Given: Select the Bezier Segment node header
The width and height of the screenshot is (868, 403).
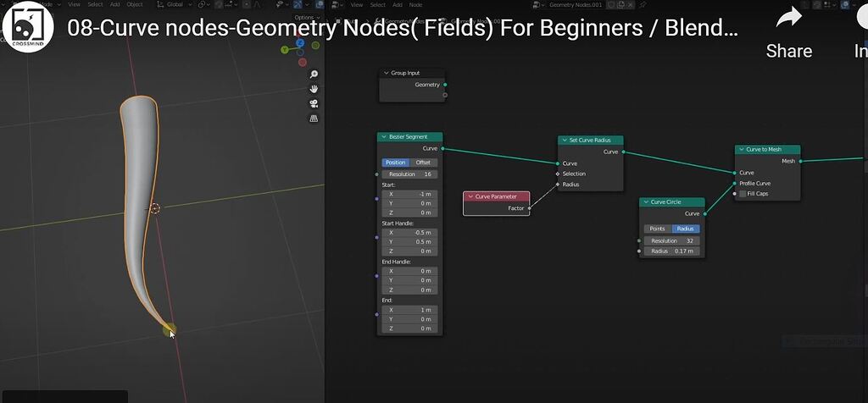Looking at the screenshot, I should (x=409, y=136).
